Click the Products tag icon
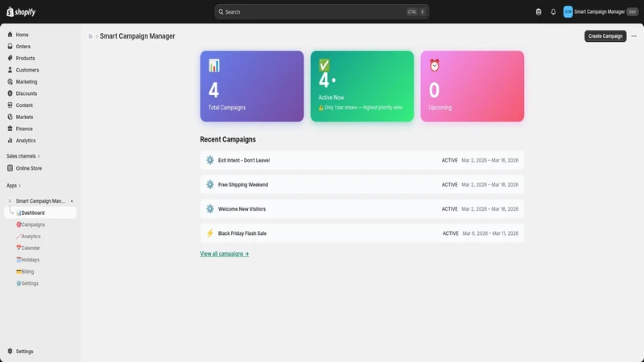The image size is (644, 362). pyautogui.click(x=10, y=58)
